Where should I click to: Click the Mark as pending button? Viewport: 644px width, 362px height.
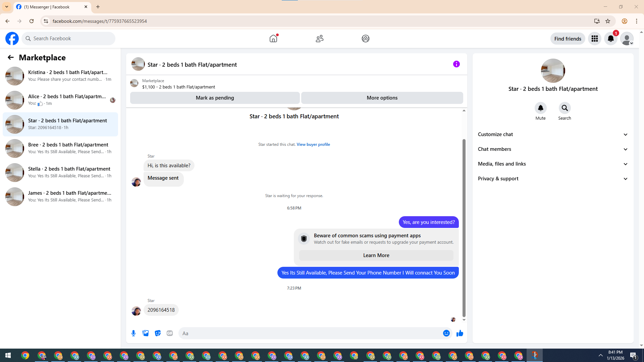(x=215, y=98)
